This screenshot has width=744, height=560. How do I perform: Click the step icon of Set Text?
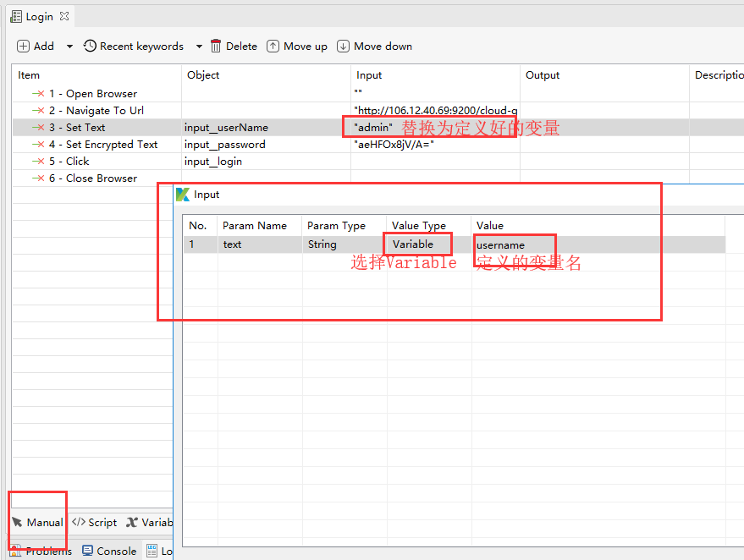click(x=38, y=128)
